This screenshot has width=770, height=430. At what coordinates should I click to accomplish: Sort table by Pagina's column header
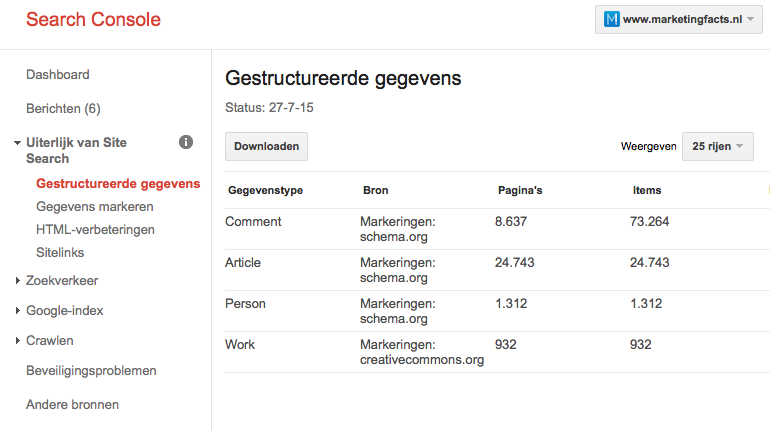coord(520,190)
